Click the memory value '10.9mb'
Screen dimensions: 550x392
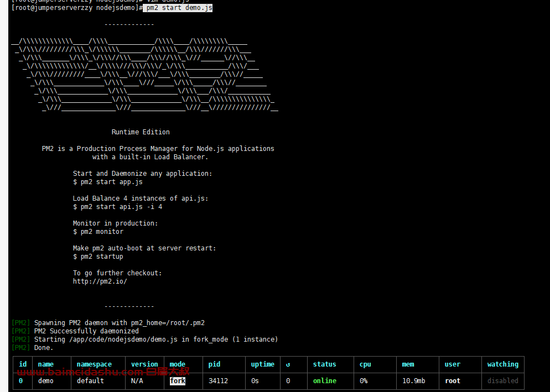pos(413,381)
